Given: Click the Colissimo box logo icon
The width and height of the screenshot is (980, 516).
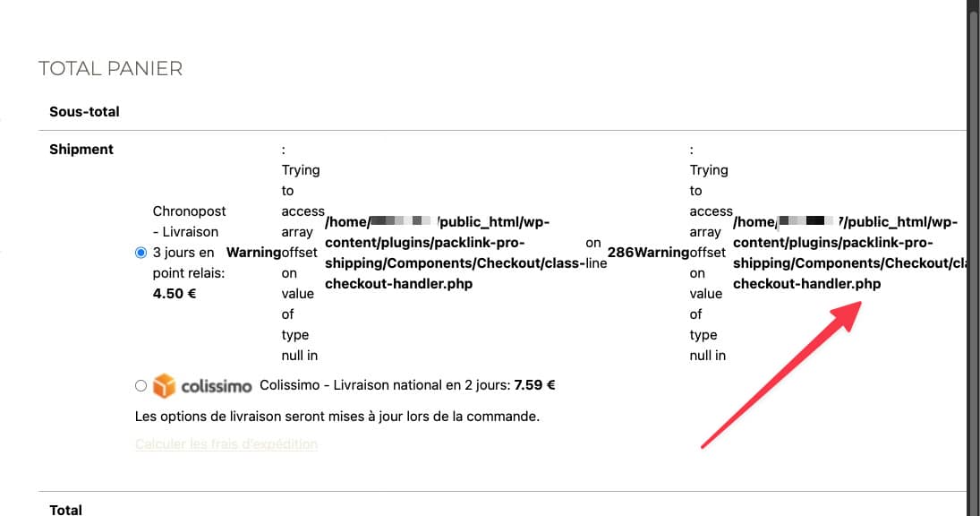Looking at the screenshot, I should click(x=165, y=386).
